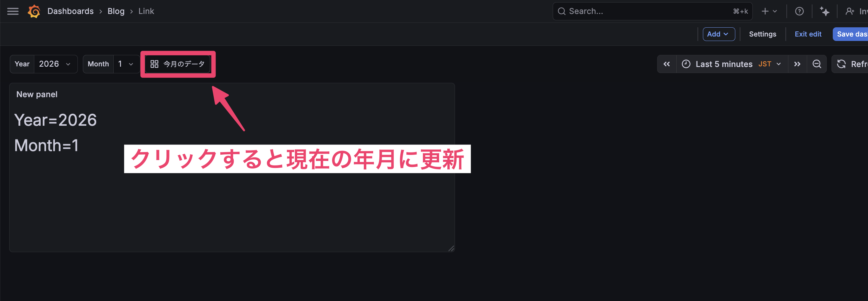This screenshot has width=868, height=301.
Task: Click the Grafana logo icon
Action: coord(34,11)
